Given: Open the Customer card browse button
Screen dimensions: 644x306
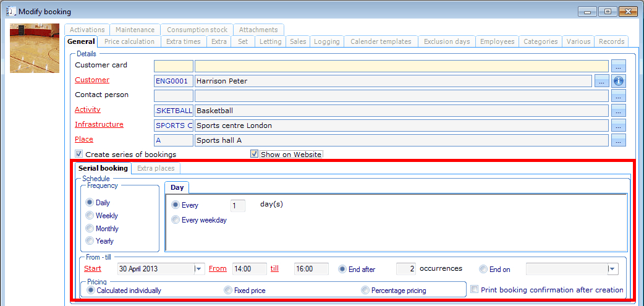Looking at the screenshot, I should tap(619, 66).
